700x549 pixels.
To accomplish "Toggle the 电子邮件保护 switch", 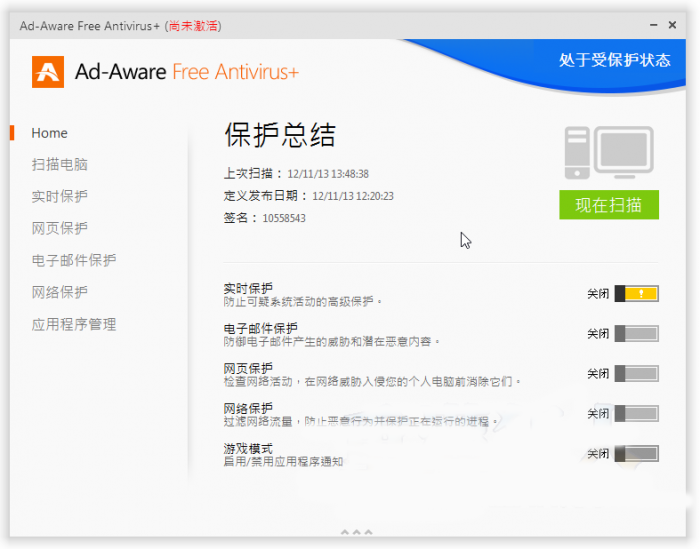I will tap(636, 333).
